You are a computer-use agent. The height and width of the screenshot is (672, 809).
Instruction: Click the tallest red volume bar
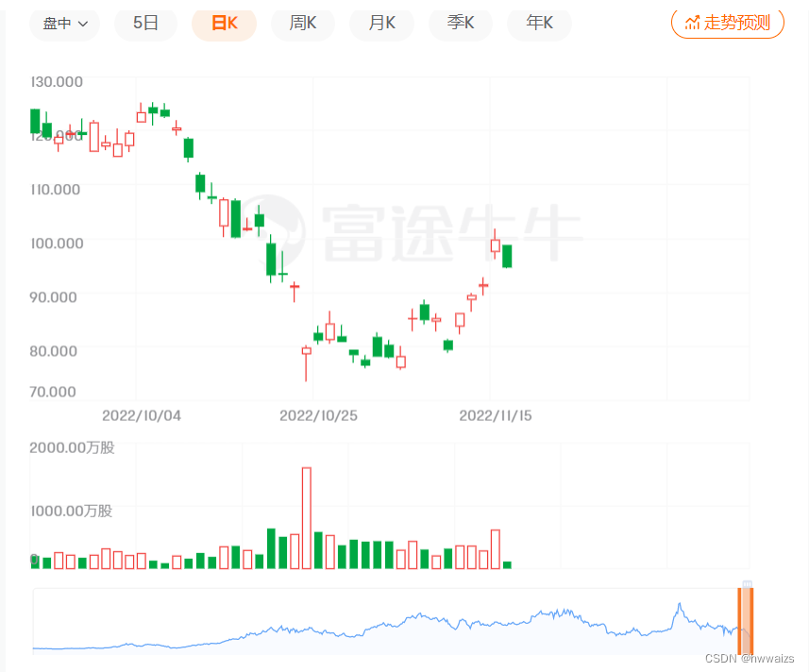coord(307,518)
